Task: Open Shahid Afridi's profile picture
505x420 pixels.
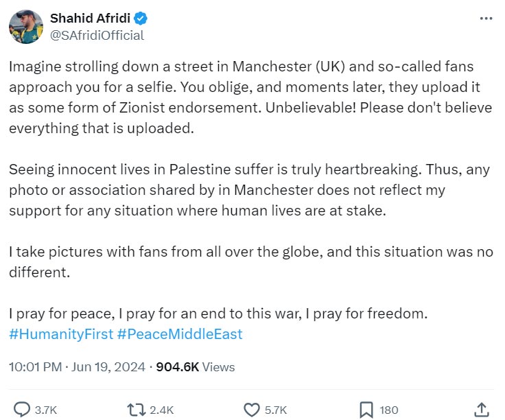Action: pyautogui.click(x=27, y=27)
